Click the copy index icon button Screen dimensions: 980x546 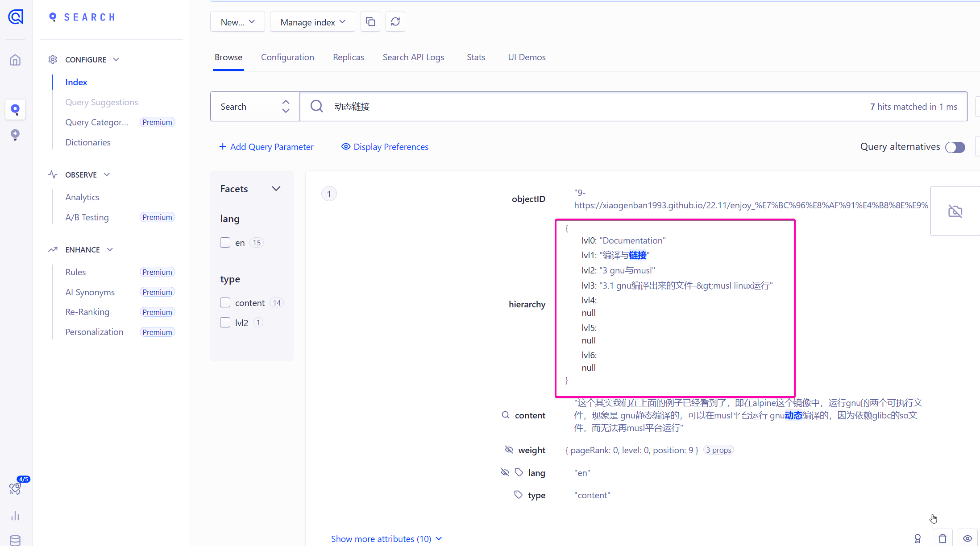(370, 21)
